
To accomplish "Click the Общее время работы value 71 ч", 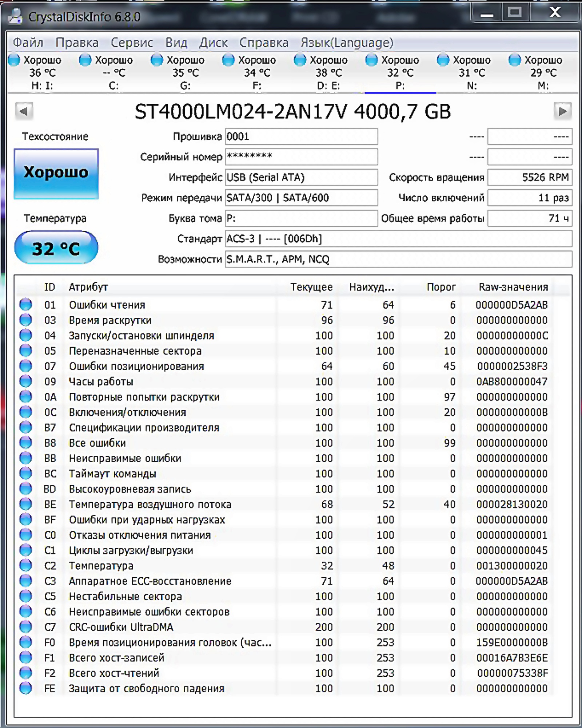I will point(530,218).
